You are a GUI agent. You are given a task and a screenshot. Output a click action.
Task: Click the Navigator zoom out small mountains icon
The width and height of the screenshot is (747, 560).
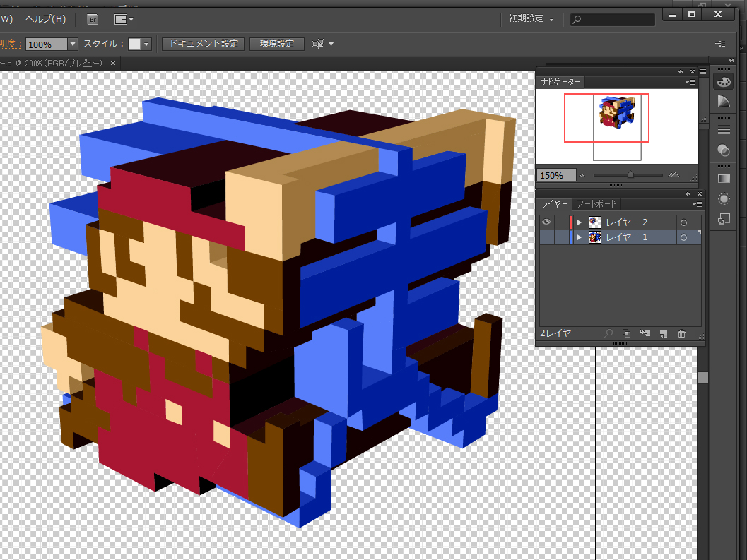582,176
